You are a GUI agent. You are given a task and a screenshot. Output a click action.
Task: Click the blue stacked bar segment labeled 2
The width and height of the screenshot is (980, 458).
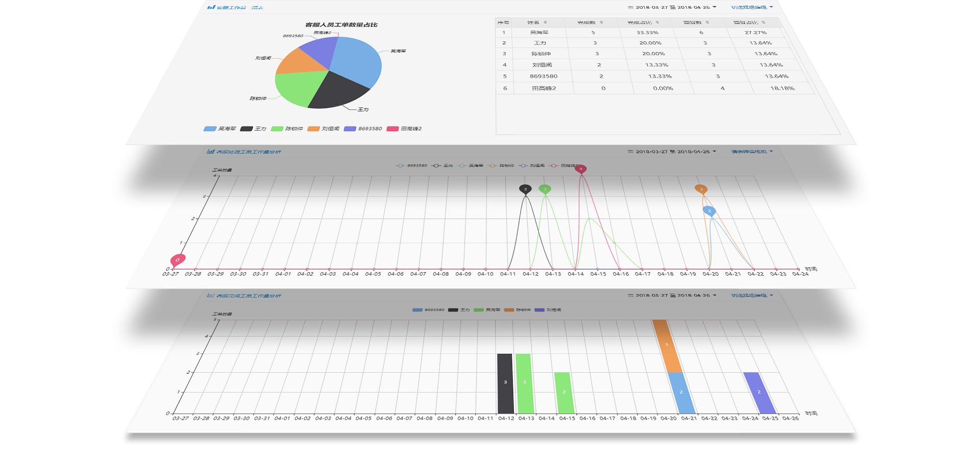pos(681,393)
